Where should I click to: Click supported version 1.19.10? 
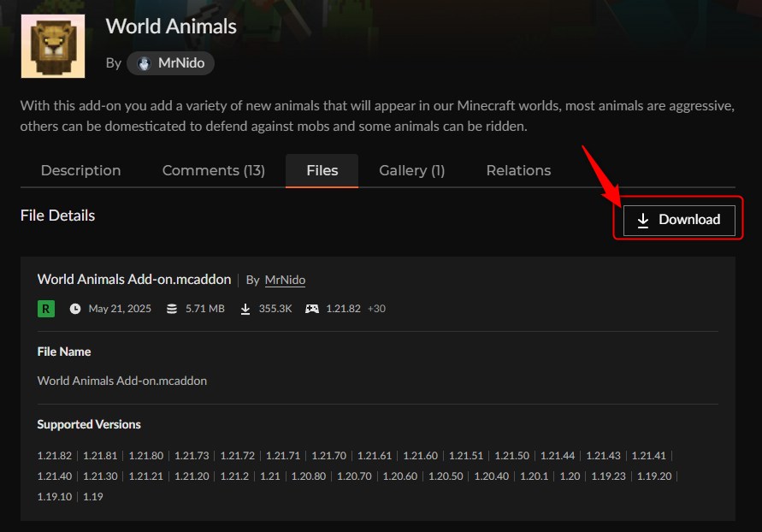click(x=55, y=497)
